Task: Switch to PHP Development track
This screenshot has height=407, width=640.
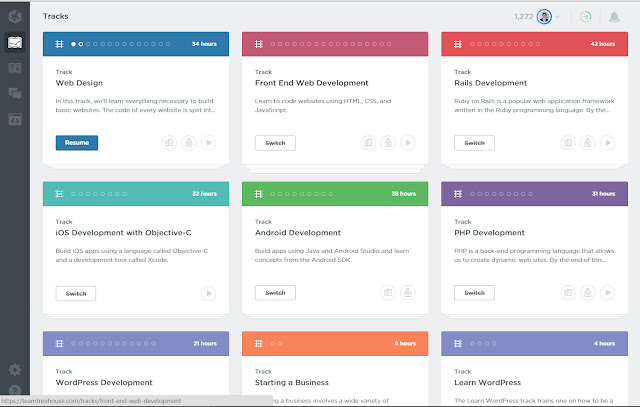Action: coord(474,293)
